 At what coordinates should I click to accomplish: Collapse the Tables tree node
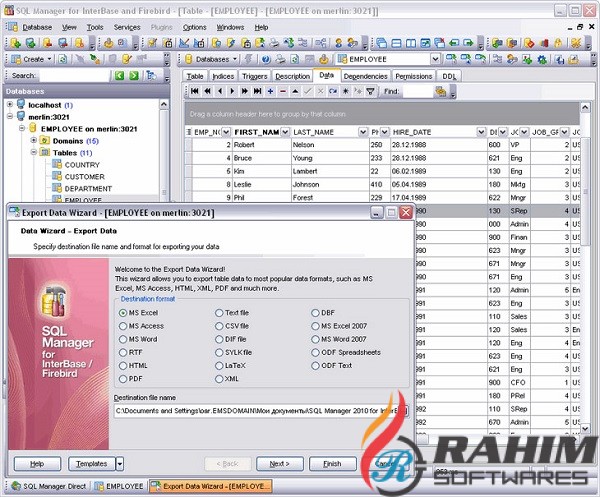pyautogui.click(x=34, y=152)
